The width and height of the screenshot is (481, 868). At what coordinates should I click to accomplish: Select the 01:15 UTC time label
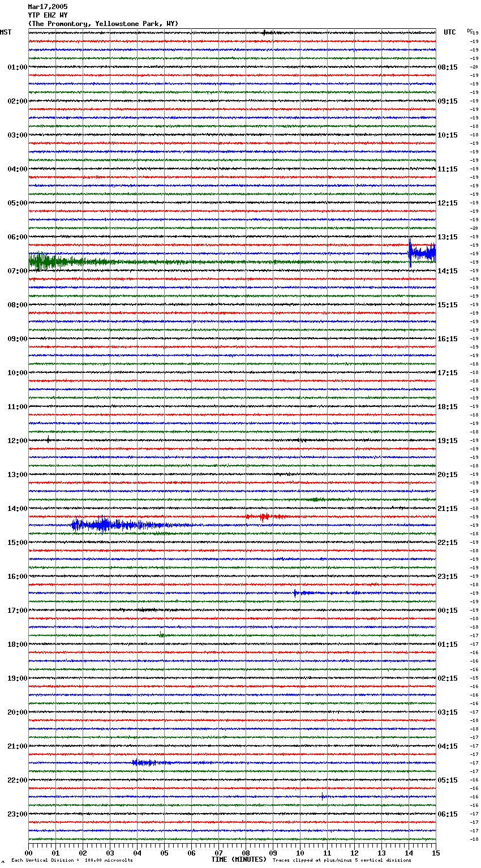(x=448, y=644)
